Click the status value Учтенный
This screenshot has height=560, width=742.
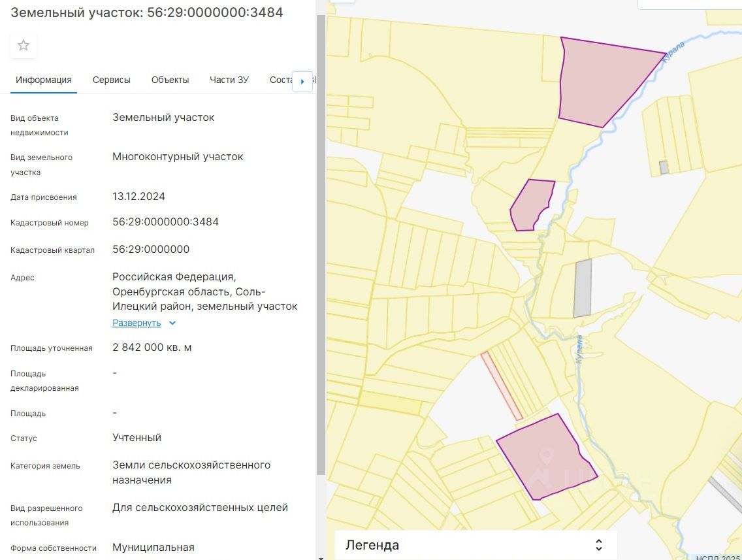coord(137,437)
